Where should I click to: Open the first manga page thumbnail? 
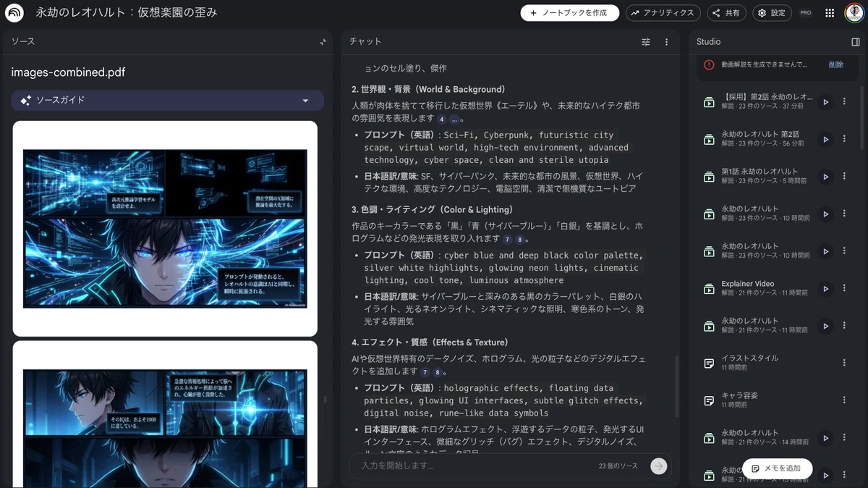(165, 228)
